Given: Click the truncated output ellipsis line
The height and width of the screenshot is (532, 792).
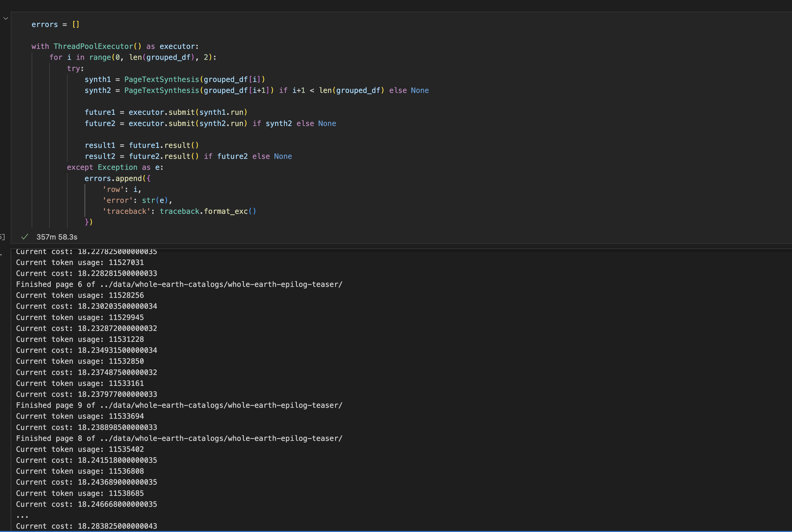Looking at the screenshot, I should click(x=22, y=515).
